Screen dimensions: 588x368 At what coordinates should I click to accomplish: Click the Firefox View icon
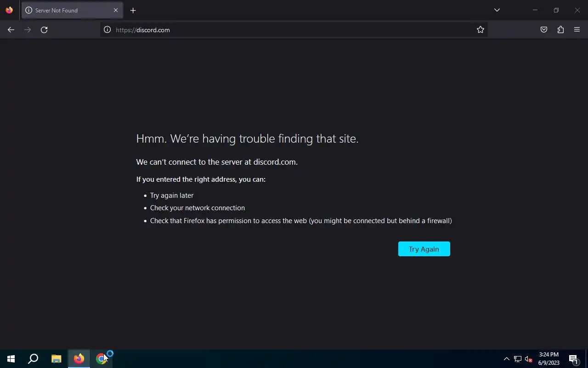9,10
